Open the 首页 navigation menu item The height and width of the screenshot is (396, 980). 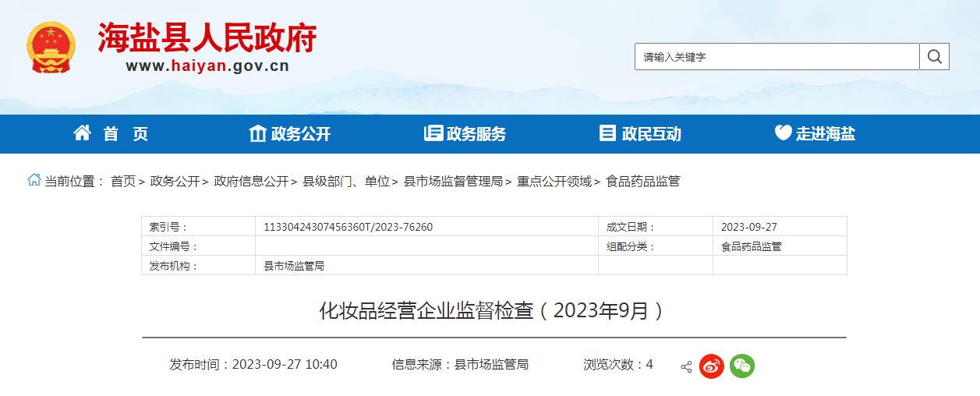[126, 134]
